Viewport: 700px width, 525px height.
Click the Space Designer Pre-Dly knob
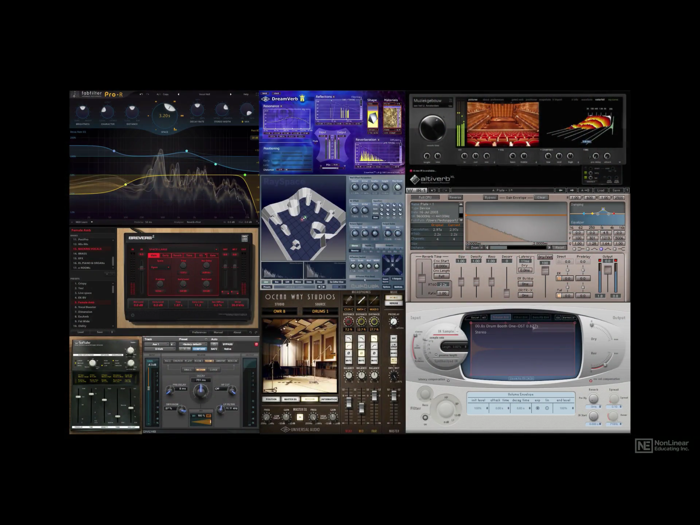593,399
